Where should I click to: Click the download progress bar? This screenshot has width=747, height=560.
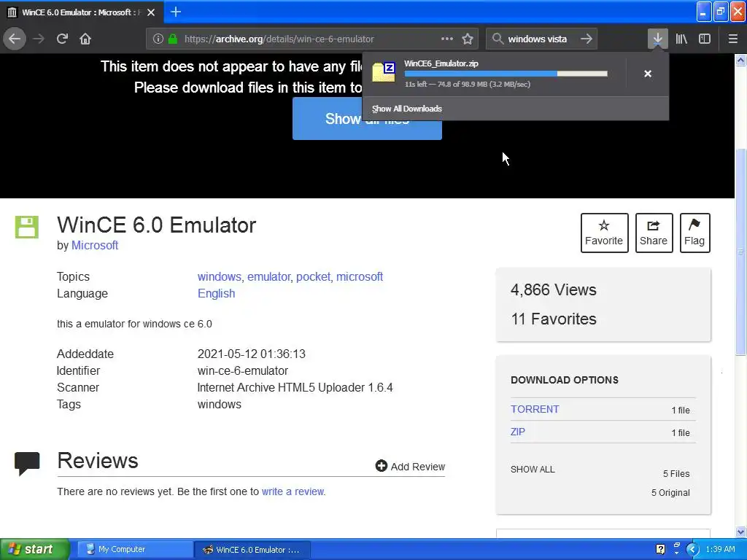(506, 74)
